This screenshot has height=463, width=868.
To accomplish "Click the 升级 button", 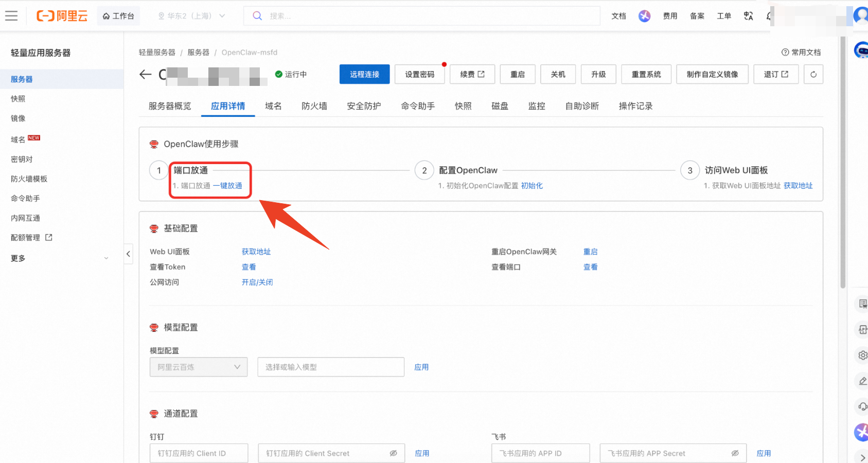I will coord(598,74).
